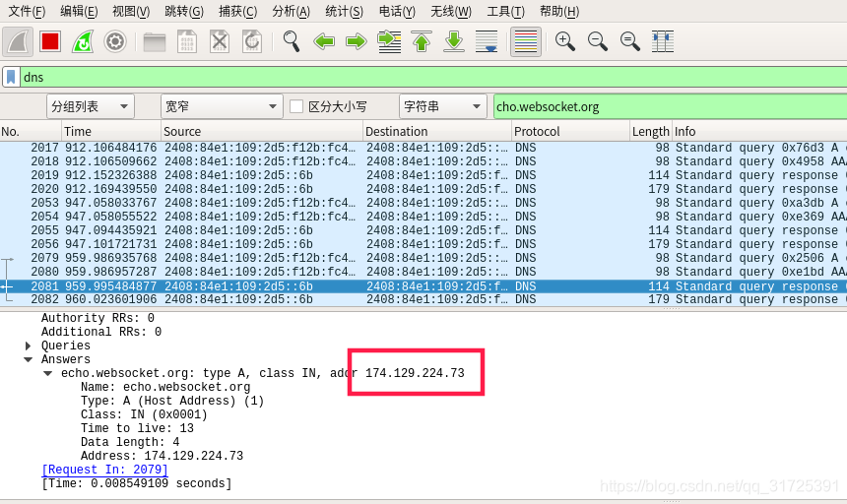Open the 编辑(E) menu
Viewport: 847px width, 504px height.
click(x=79, y=11)
